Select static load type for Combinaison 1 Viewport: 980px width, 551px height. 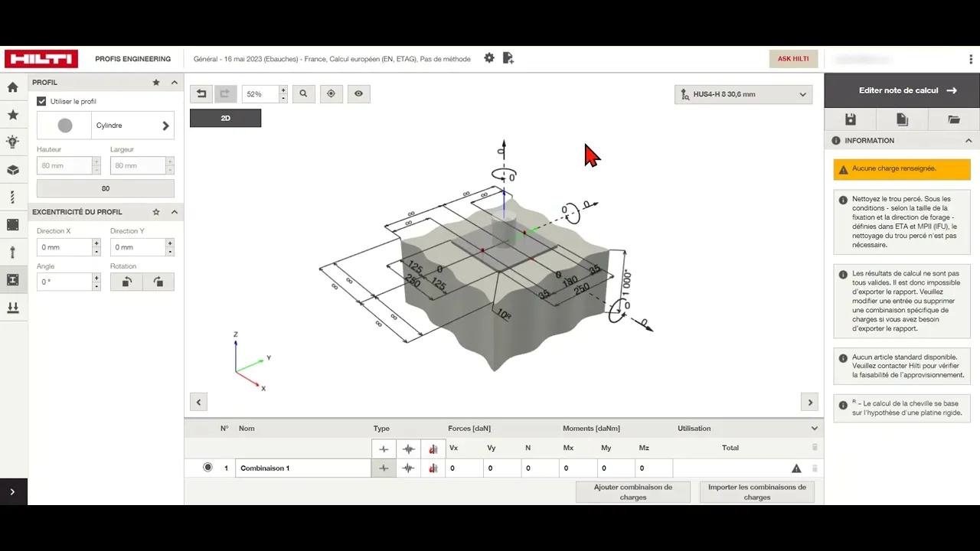[384, 468]
